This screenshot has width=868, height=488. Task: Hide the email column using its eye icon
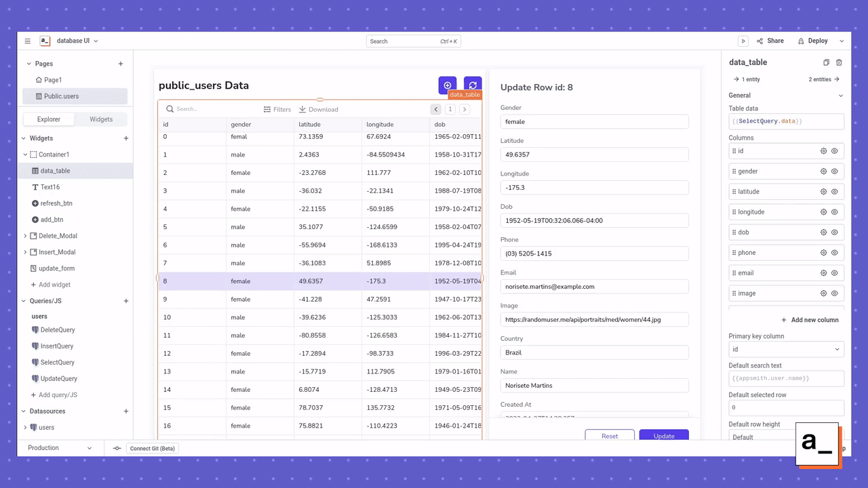click(x=835, y=272)
